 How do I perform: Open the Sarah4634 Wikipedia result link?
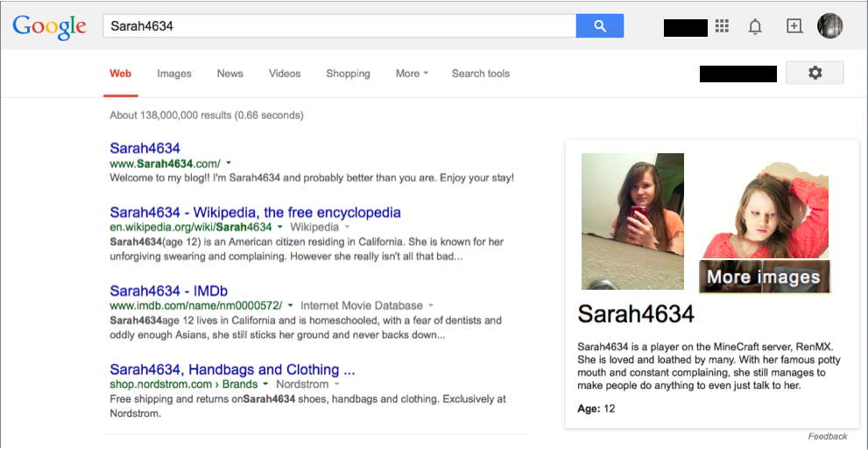tap(255, 212)
